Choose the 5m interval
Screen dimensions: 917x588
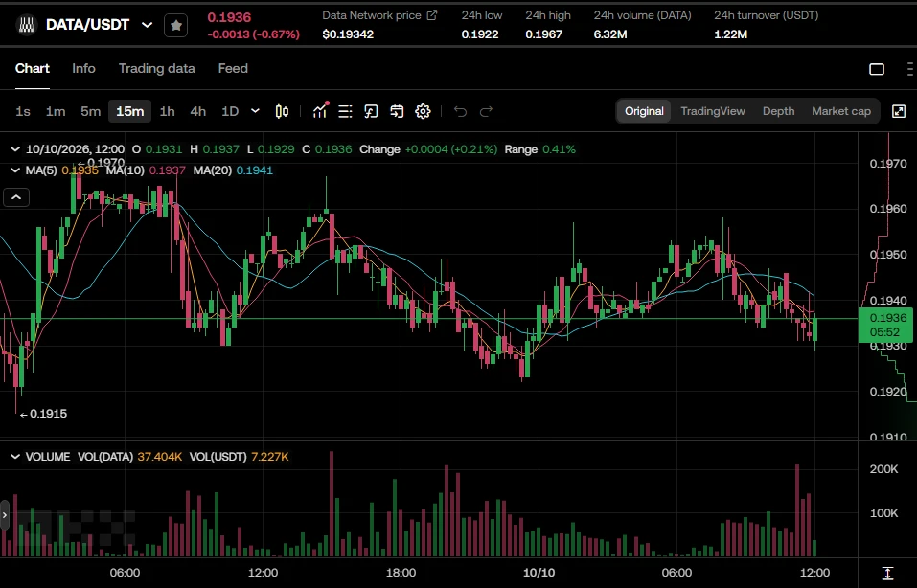tap(91, 111)
